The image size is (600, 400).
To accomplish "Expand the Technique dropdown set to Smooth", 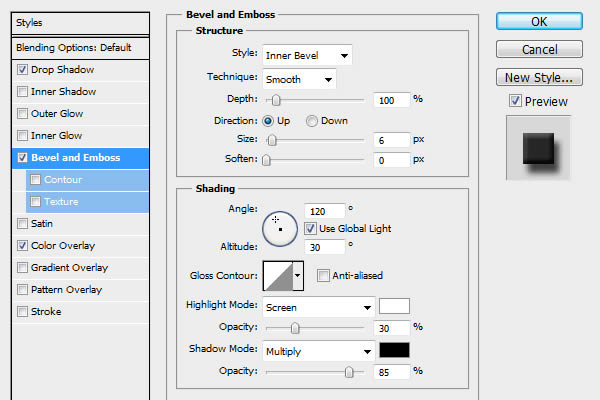I will tap(299, 79).
